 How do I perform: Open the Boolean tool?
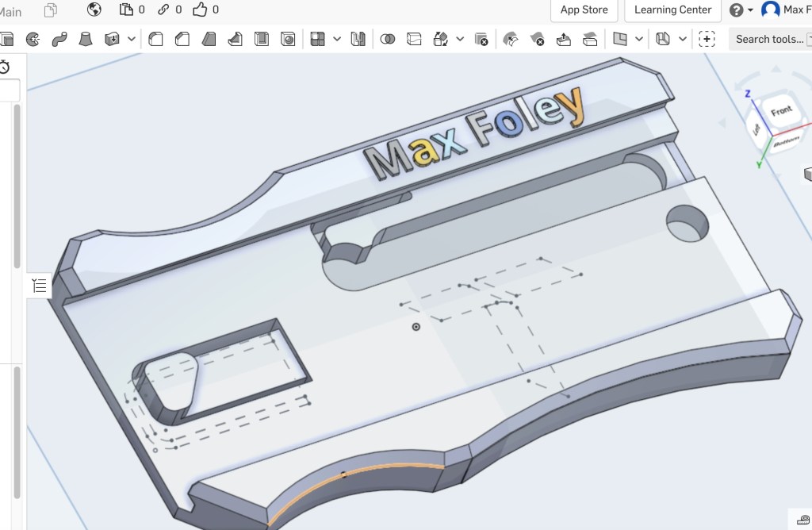388,39
